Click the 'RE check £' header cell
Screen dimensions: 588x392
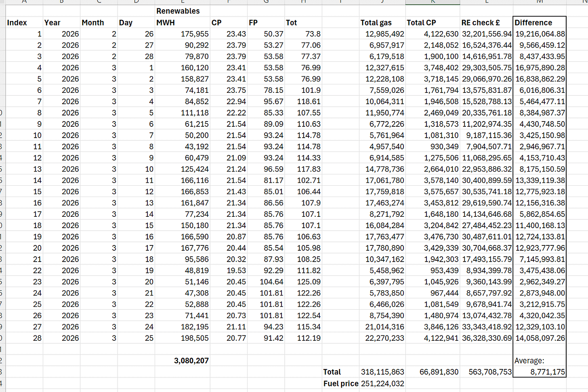487,23
